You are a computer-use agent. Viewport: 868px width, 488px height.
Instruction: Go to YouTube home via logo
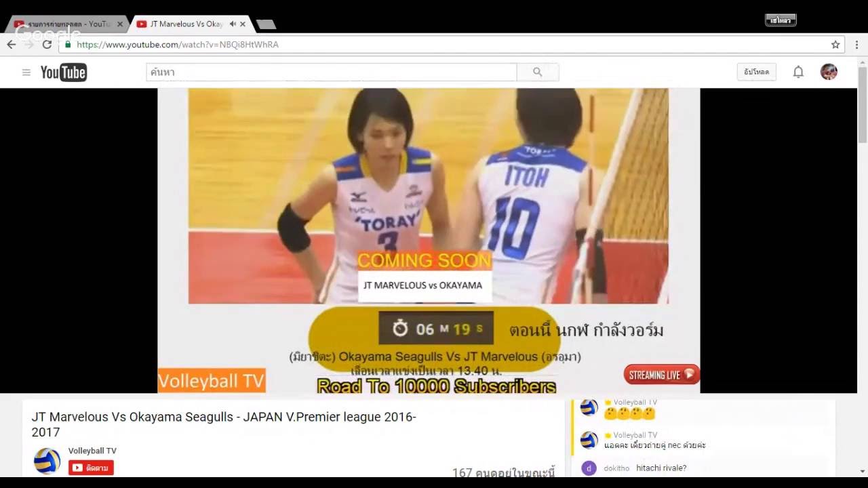[x=64, y=73]
